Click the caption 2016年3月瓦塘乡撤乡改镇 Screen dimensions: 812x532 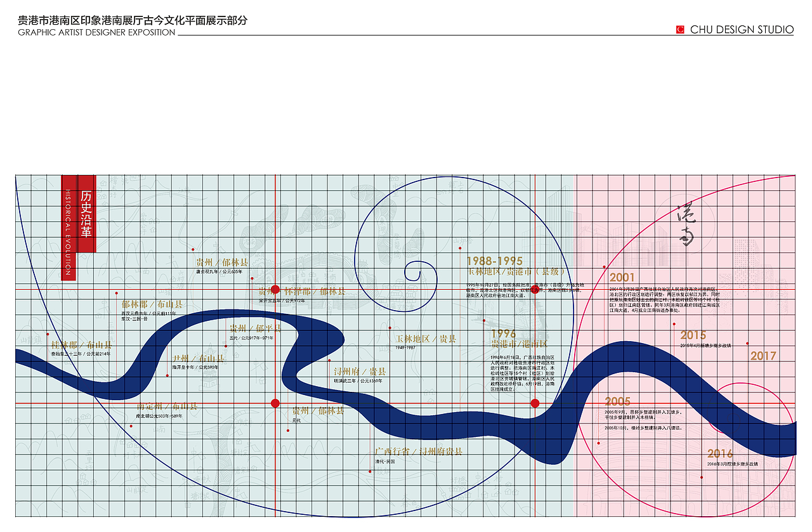pos(733,464)
